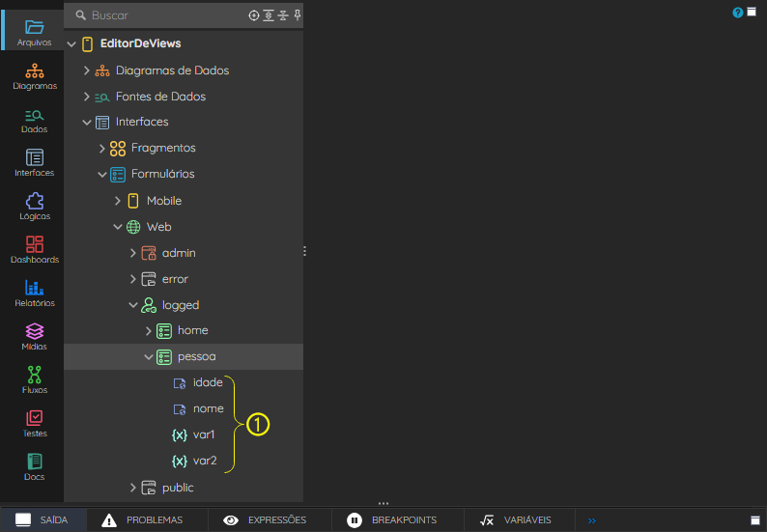The image size is (767, 532).
Task: Select the pessoa form row
Action: point(184,356)
